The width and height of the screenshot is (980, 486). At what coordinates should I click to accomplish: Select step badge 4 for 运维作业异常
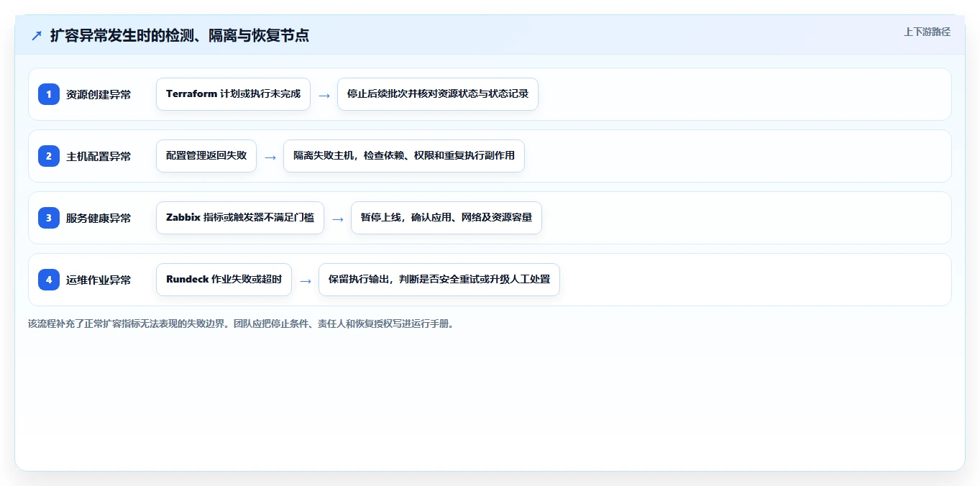(49, 280)
